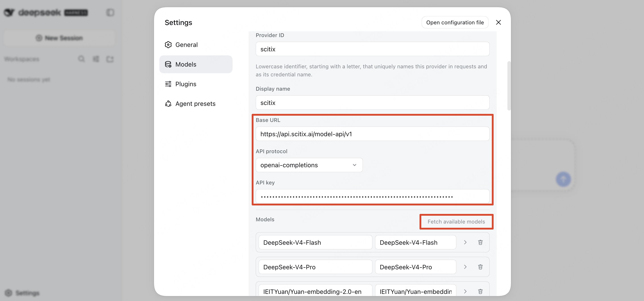Click DeepSeek-V4-Pro display name field

[x=415, y=267]
